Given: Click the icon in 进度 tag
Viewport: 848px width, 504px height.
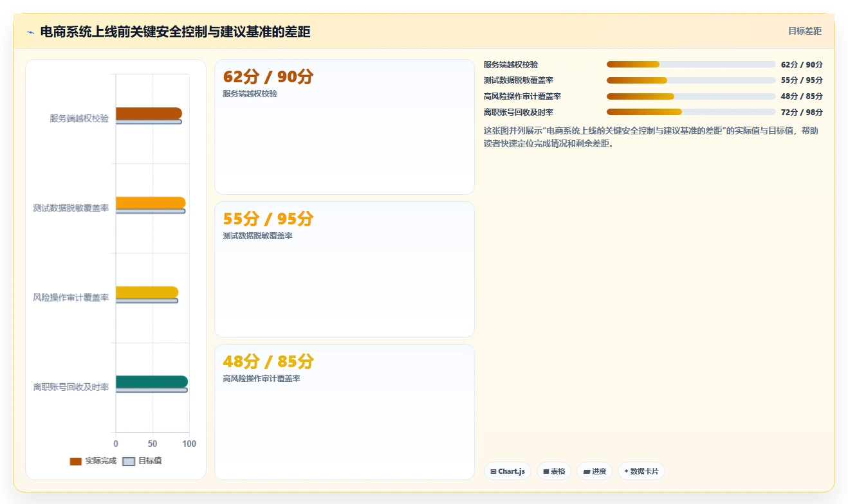Looking at the screenshot, I should pyautogui.click(x=587, y=471).
